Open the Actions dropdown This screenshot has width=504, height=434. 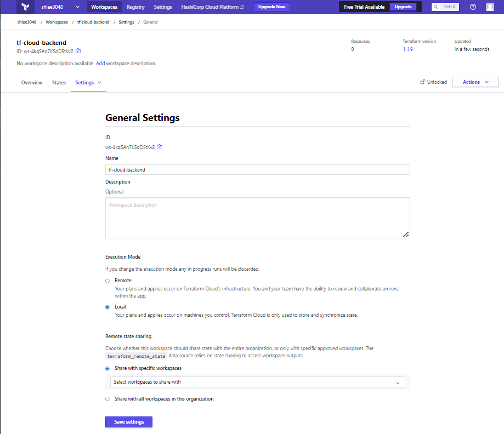[475, 82]
